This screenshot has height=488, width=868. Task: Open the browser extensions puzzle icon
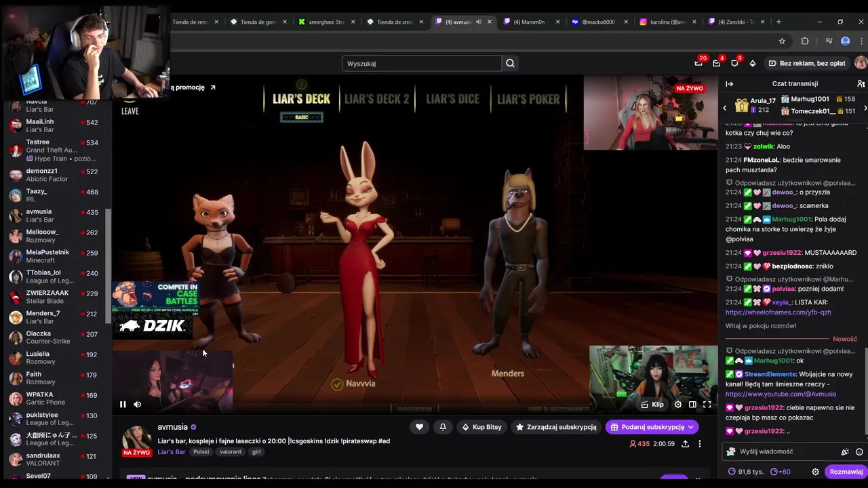pos(805,41)
